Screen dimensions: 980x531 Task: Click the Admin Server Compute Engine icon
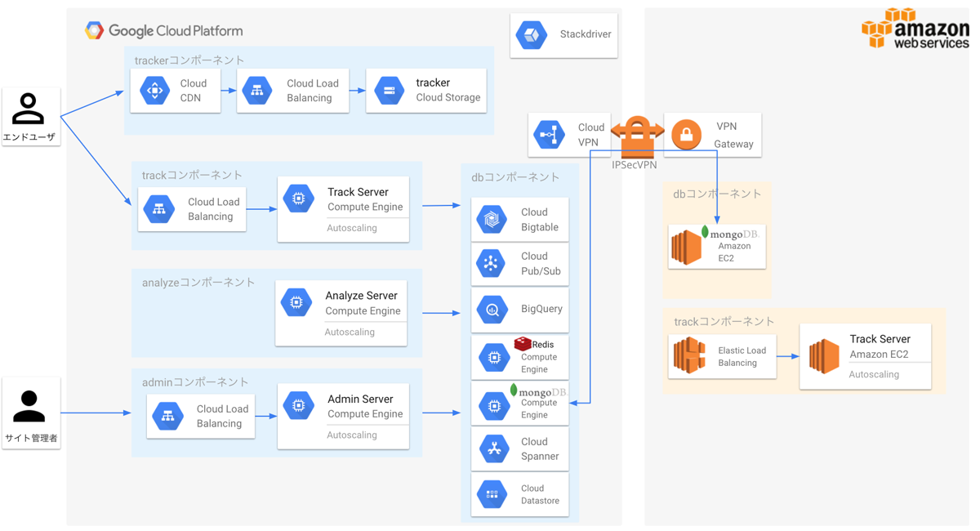[x=299, y=405]
